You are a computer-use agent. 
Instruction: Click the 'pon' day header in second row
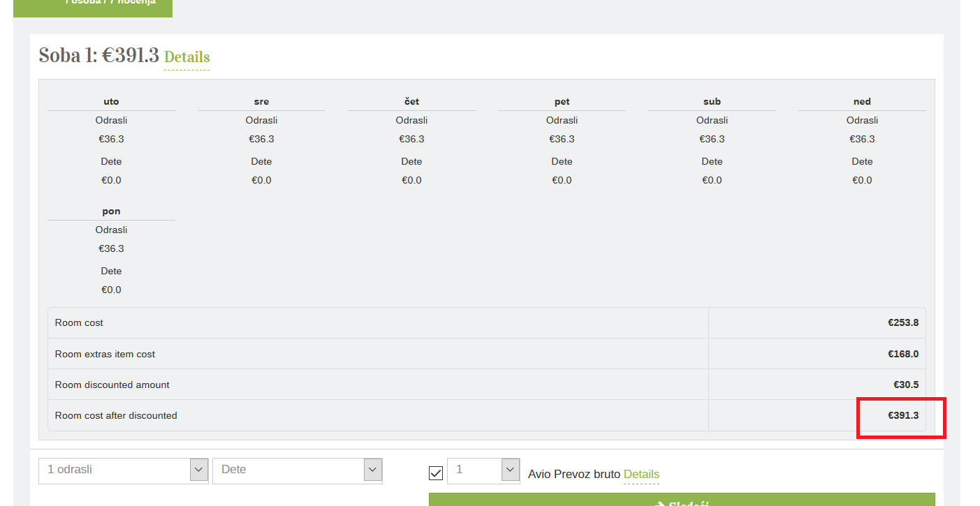pyautogui.click(x=111, y=211)
